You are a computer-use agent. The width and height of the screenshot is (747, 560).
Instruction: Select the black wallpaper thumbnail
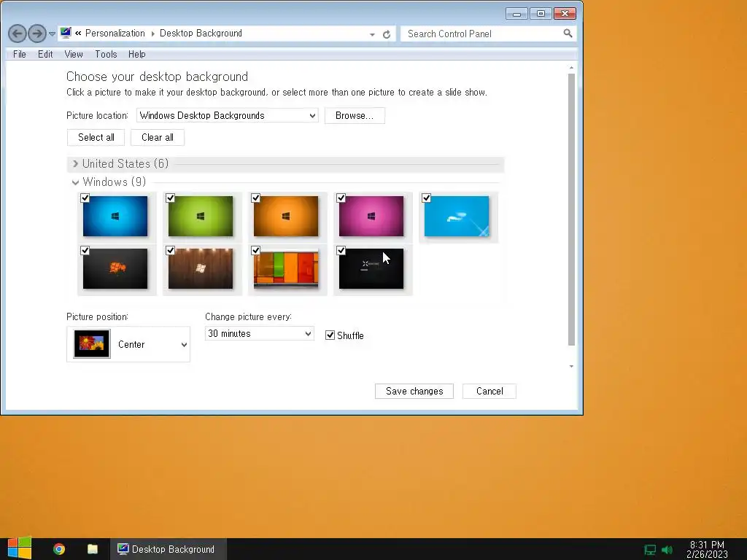click(371, 268)
